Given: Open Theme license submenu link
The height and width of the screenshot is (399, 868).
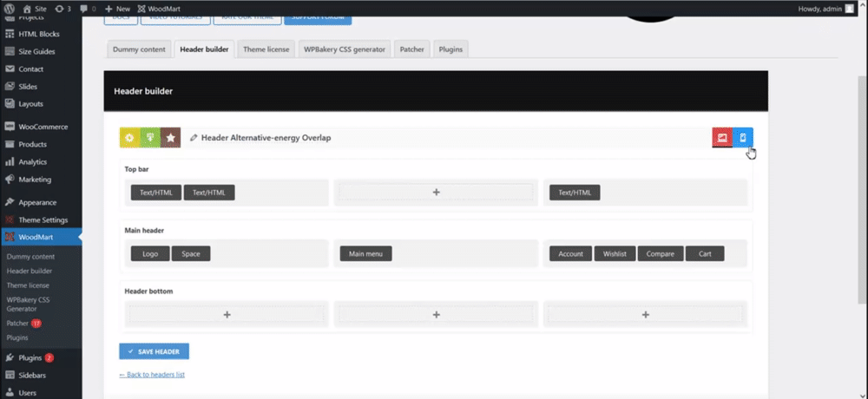Looking at the screenshot, I should click(x=28, y=285).
